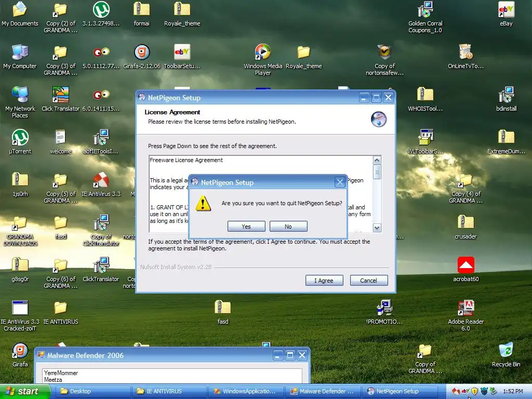The image size is (532, 399).
Task: Click I Agree in NetPigeon Setup
Action: point(324,281)
